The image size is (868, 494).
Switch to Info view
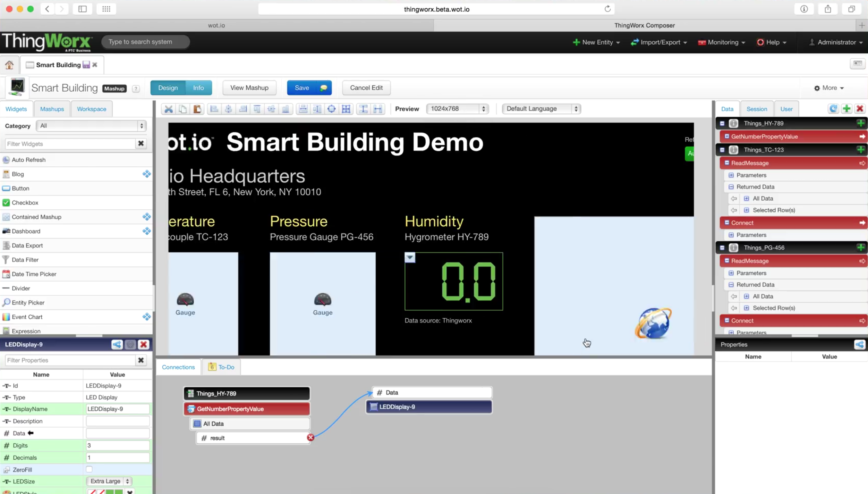(198, 88)
